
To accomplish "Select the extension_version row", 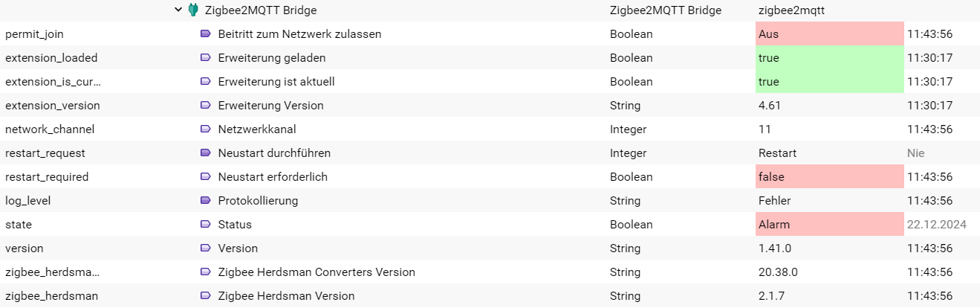I will point(490,106).
